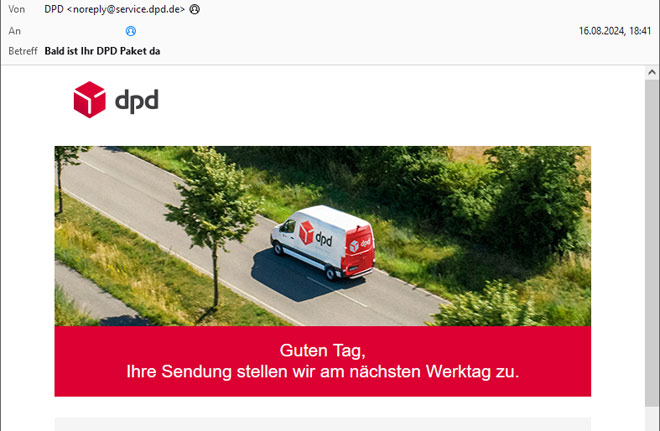
Task: Click the contact icon beside sender address
Action: click(x=194, y=9)
